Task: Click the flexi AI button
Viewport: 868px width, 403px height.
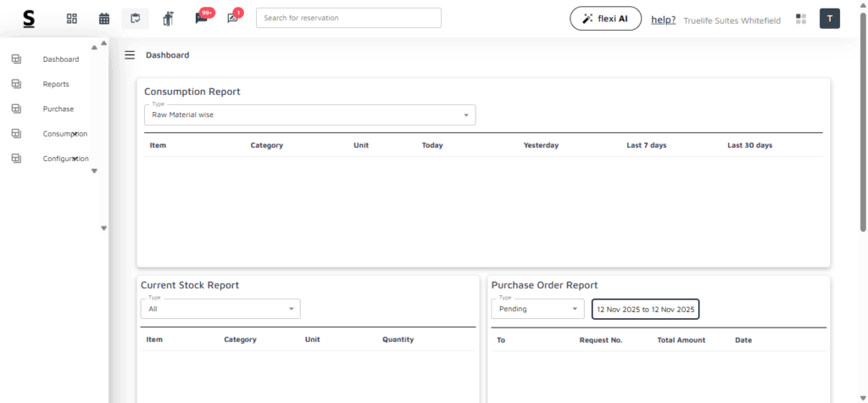Action: coord(605,19)
